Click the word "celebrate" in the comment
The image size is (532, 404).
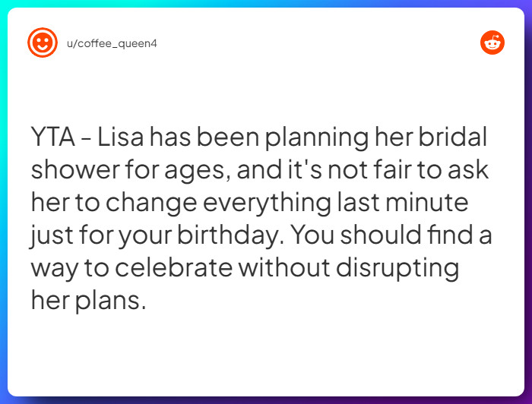pos(174,267)
